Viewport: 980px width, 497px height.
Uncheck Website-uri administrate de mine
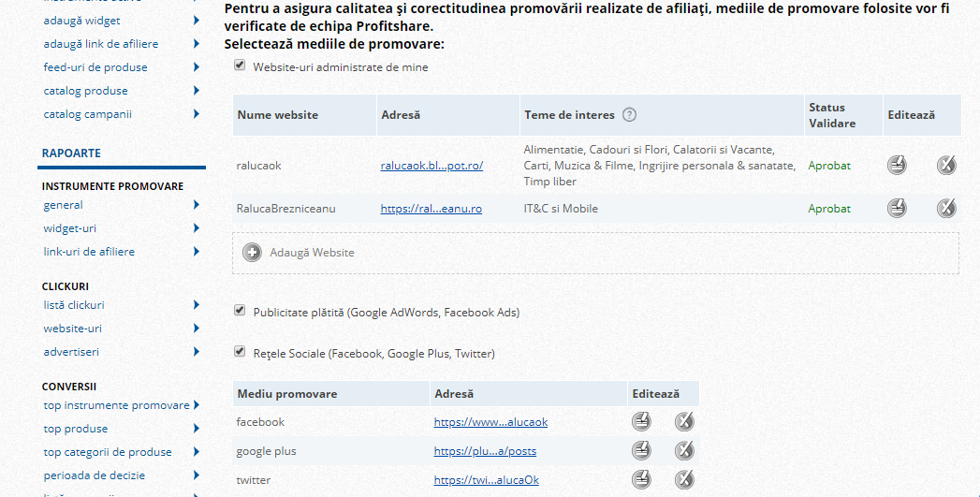pos(240,66)
